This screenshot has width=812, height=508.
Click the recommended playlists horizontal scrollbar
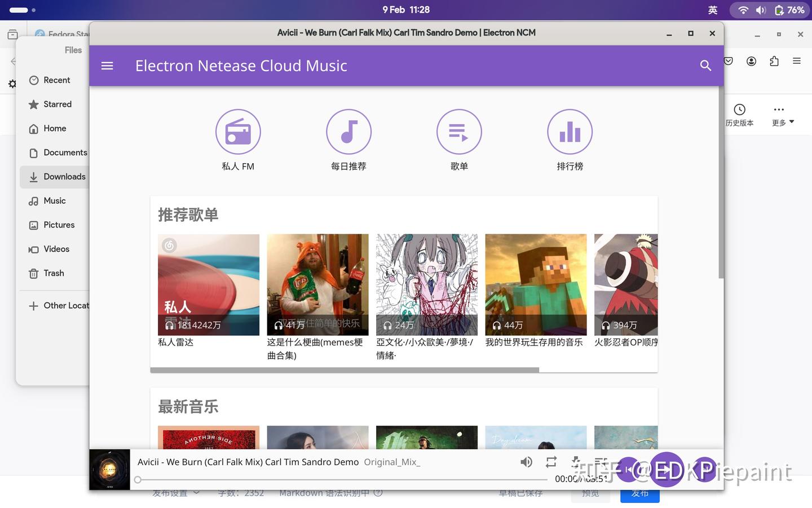coord(345,370)
